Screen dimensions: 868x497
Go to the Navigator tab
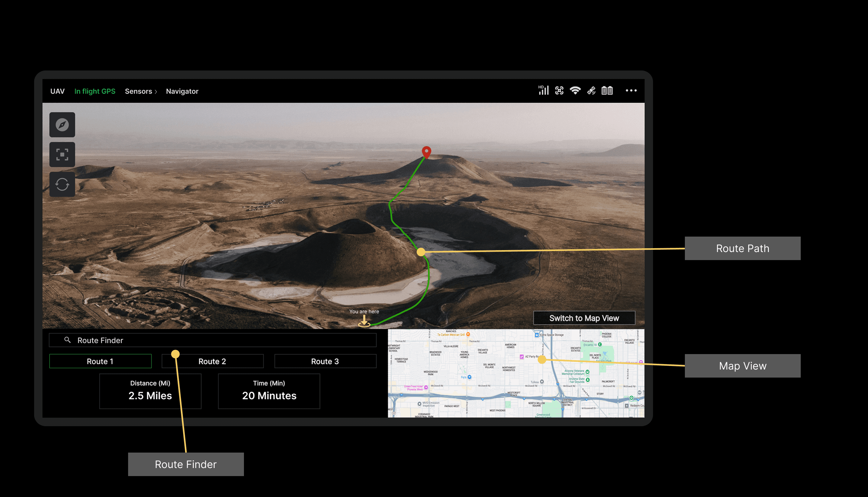[x=182, y=91]
